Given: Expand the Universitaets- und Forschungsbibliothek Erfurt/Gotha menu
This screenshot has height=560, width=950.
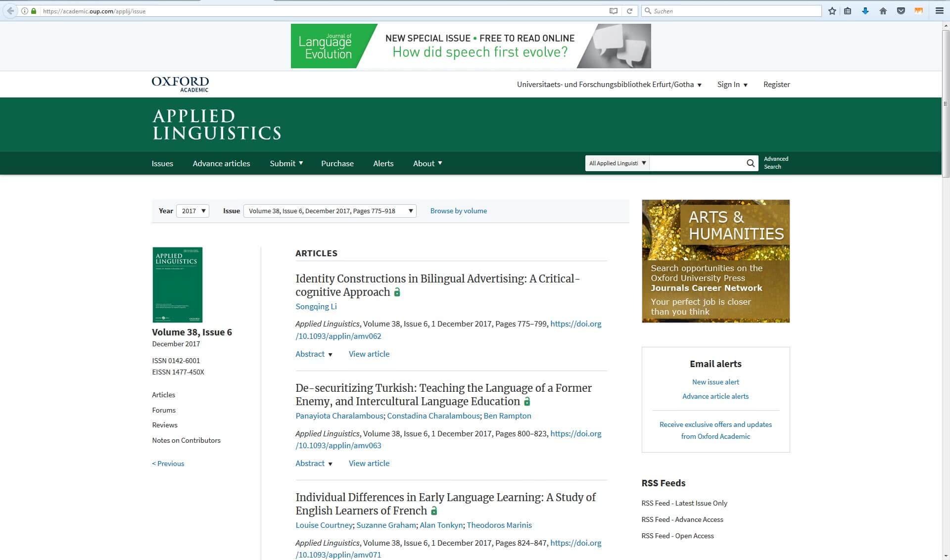Looking at the screenshot, I should 610,85.
